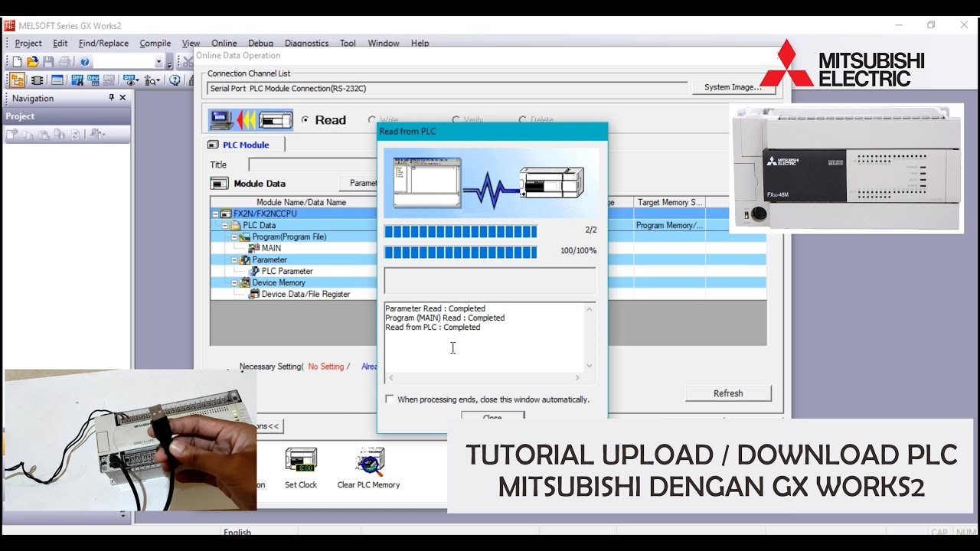Click the first progress bar showing 2/2
Image resolution: width=980 pixels, height=551 pixels.
coord(460,232)
